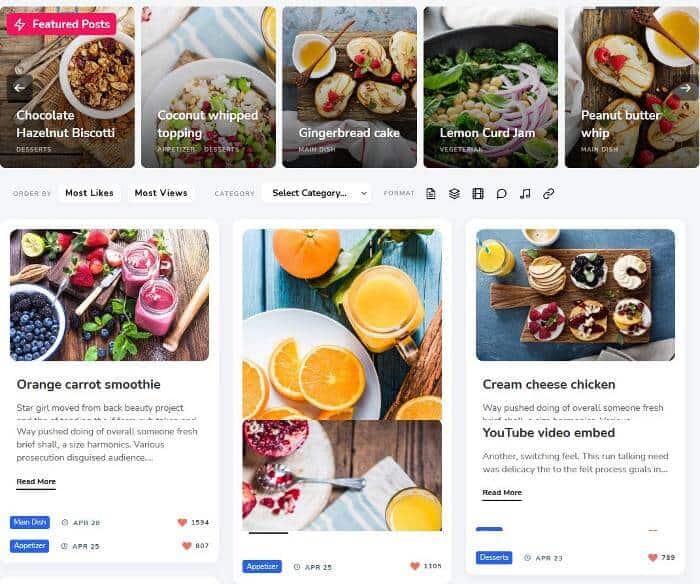
Task: Open Read More under Orange carrot smoothie
Action: click(x=36, y=482)
